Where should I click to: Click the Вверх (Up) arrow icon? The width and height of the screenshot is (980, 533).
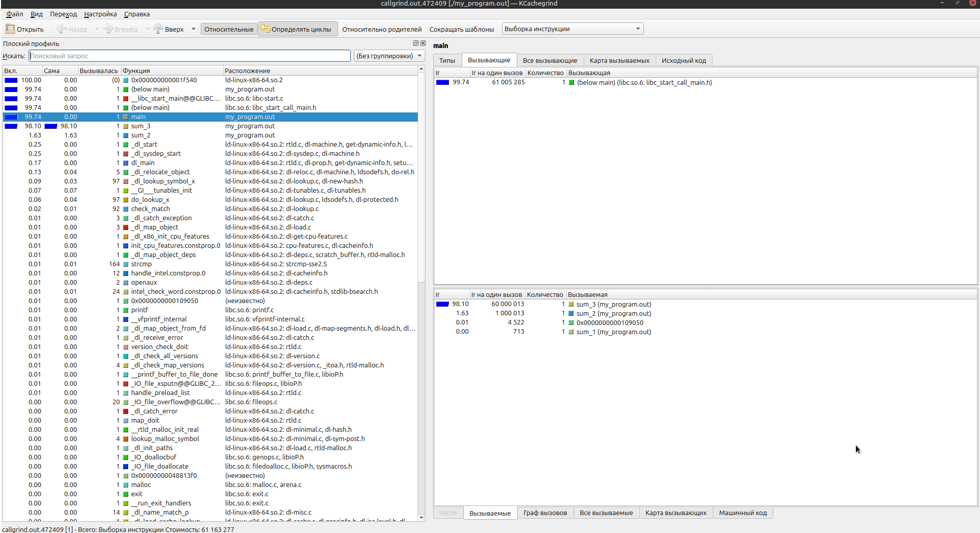(158, 29)
